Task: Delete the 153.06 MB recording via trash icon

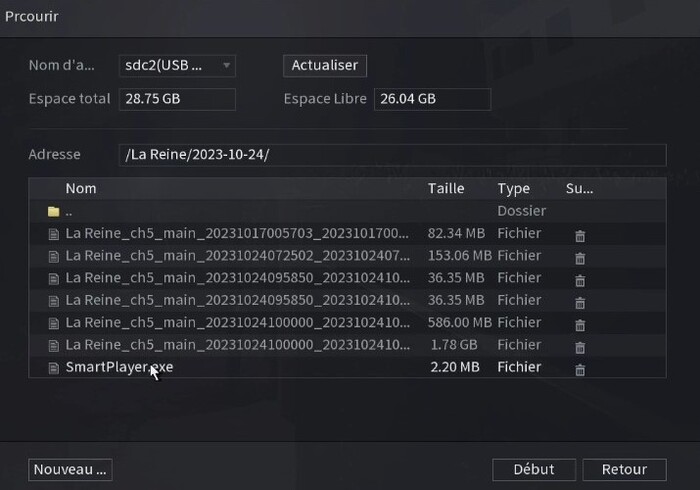Action: pos(579,257)
